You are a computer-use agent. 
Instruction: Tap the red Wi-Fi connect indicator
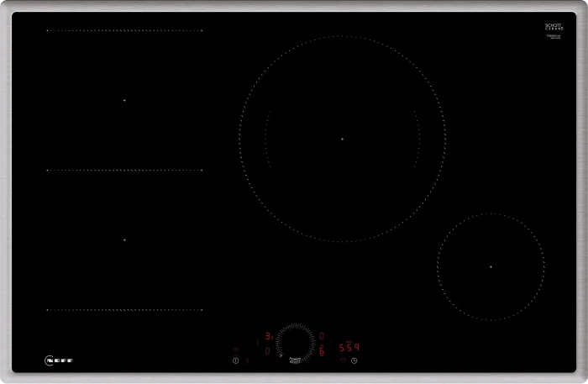[235, 350]
